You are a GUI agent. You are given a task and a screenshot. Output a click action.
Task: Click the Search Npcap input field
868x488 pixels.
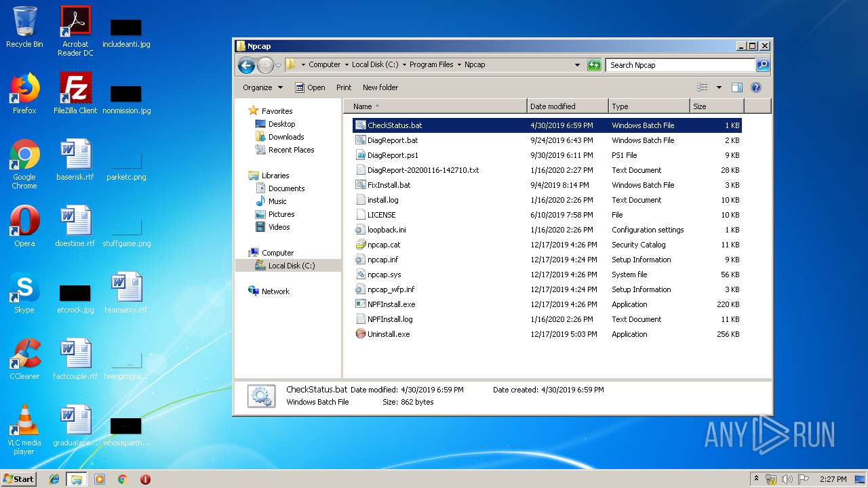(x=680, y=65)
